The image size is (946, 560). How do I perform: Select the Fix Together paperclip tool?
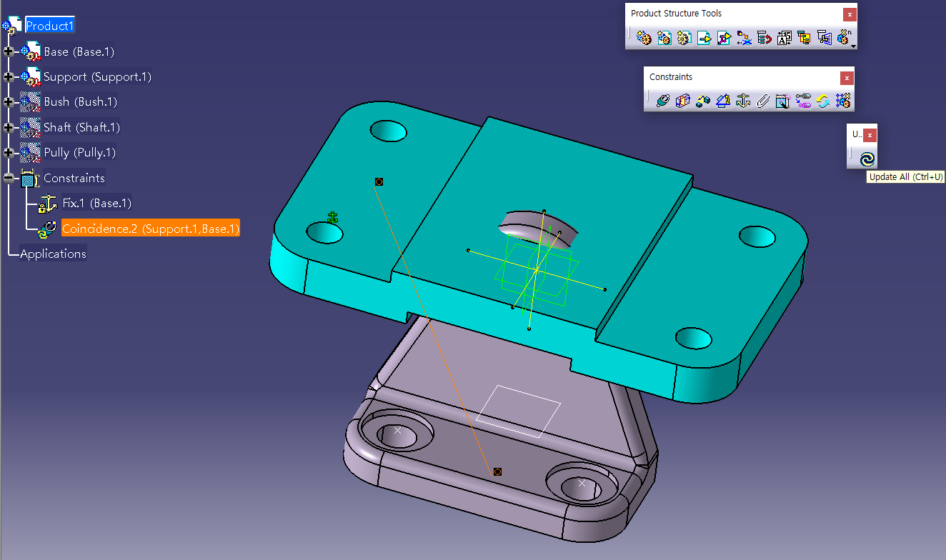763,101
